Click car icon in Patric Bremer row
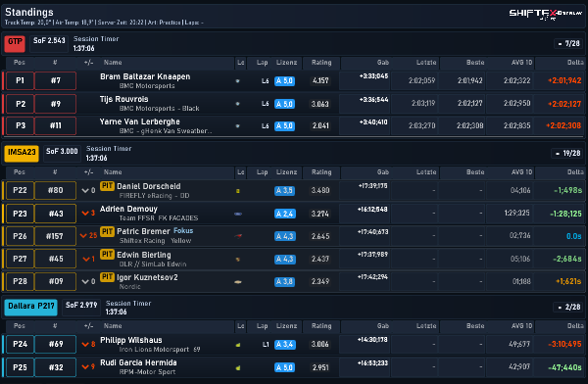This screenshot has width=588, height=384. (238, 236)
